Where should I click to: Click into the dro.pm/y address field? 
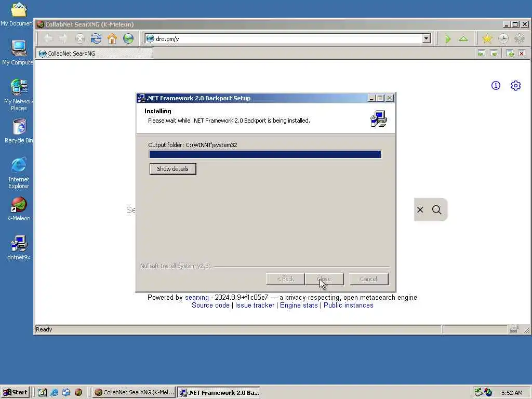click(x=288, y=38)
